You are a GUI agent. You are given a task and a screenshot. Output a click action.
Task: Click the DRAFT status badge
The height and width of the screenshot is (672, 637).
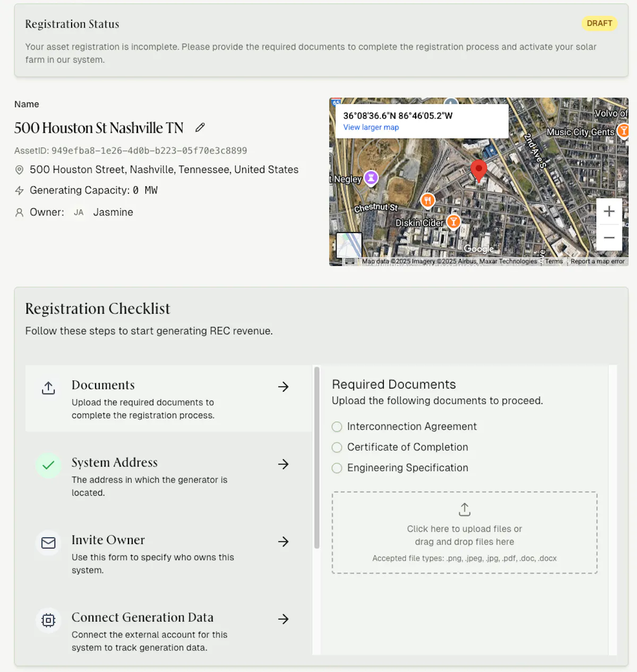600,23
